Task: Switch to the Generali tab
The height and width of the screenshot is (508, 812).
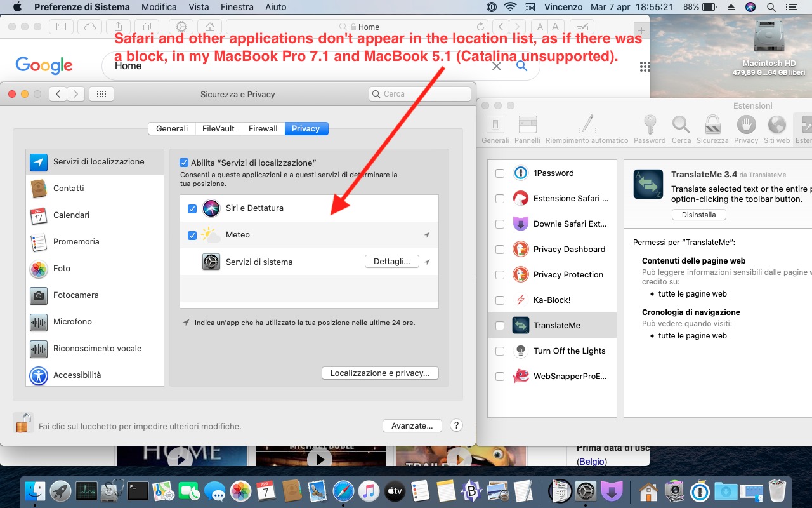Action: click(x=172, y=128)
